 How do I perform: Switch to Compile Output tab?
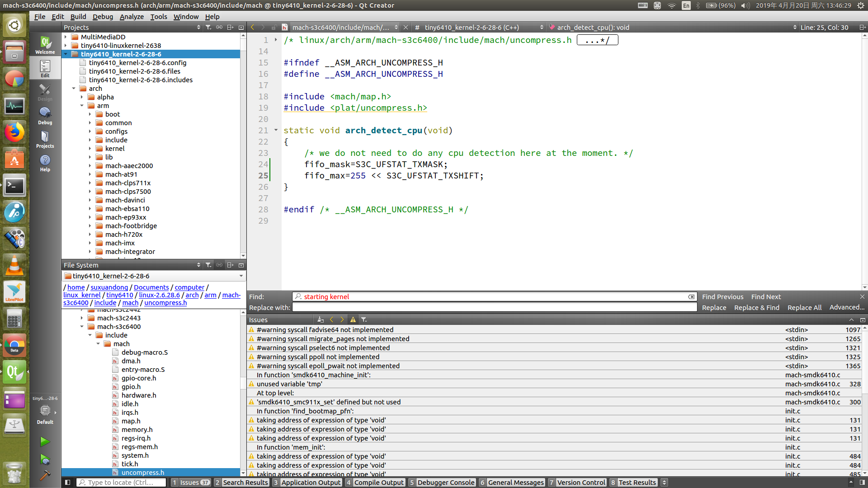(x=378, y=483)
